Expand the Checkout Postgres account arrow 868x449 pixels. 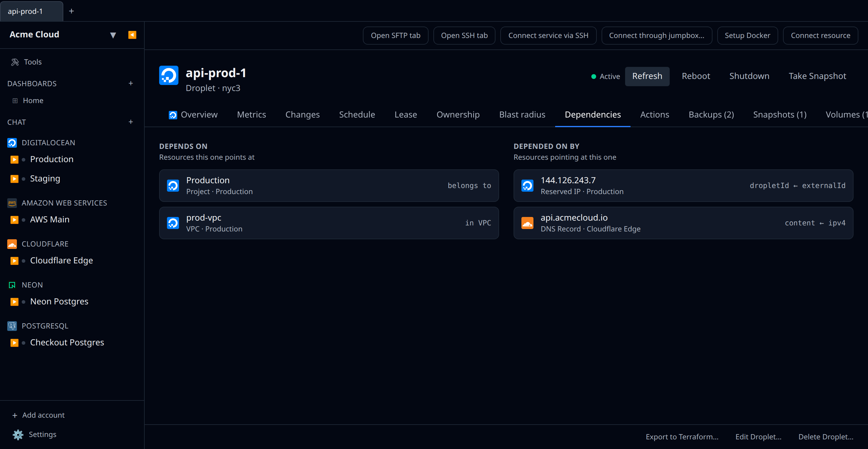tap(14, 343)
